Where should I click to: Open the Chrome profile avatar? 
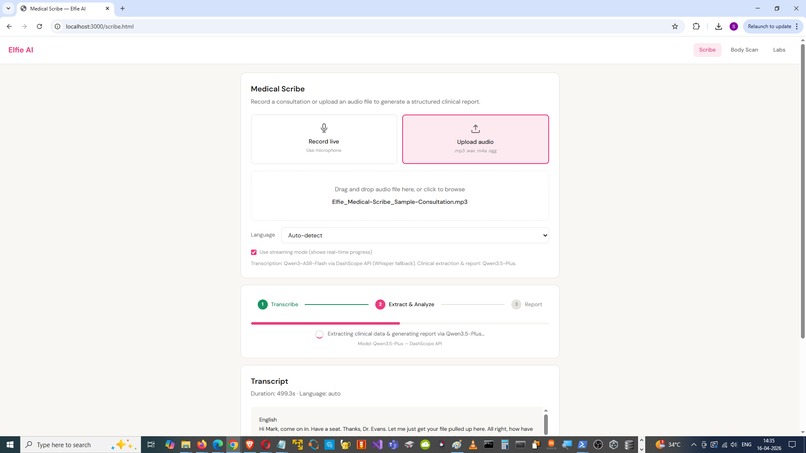[734, 26]
